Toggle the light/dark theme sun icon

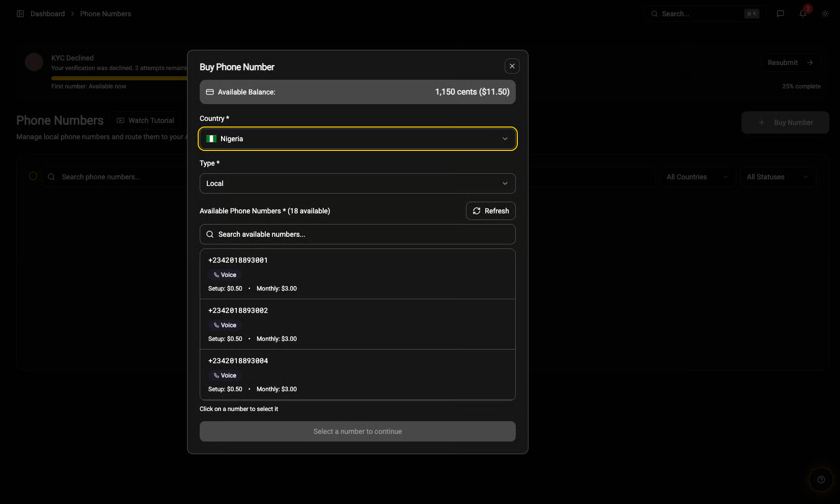pos(825,14)
